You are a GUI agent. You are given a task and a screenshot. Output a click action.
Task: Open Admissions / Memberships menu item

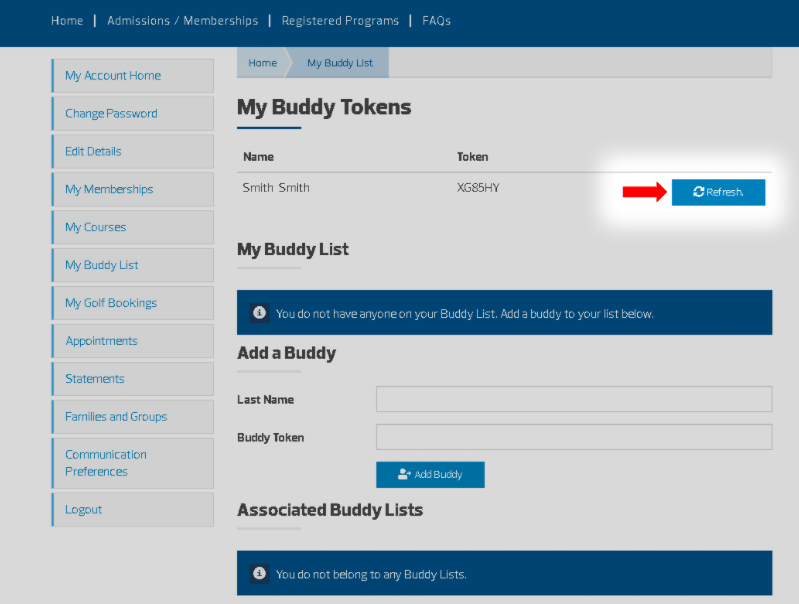(x=182, y=20)
